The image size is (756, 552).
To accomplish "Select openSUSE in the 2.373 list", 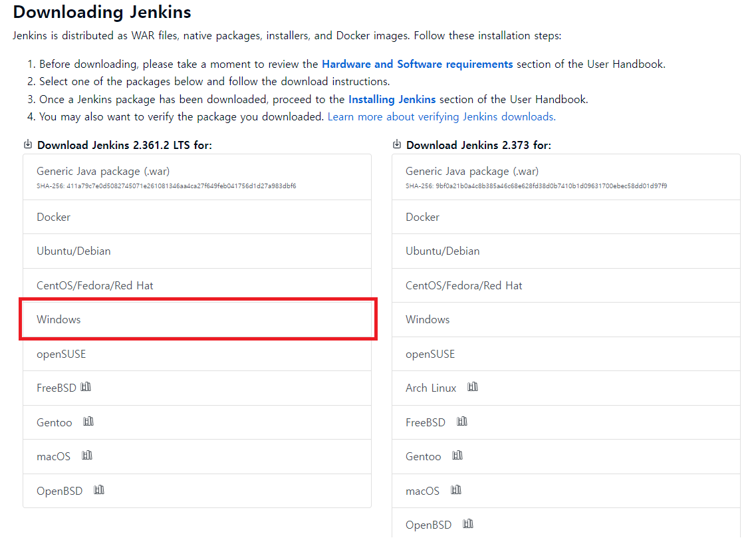I will tap(566, 354).
